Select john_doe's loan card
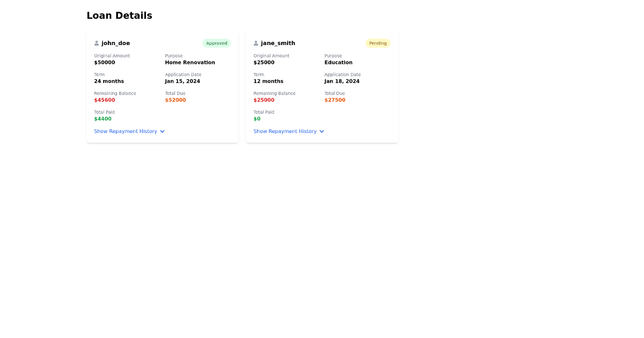The image size is (644, 338). [162, 87]
